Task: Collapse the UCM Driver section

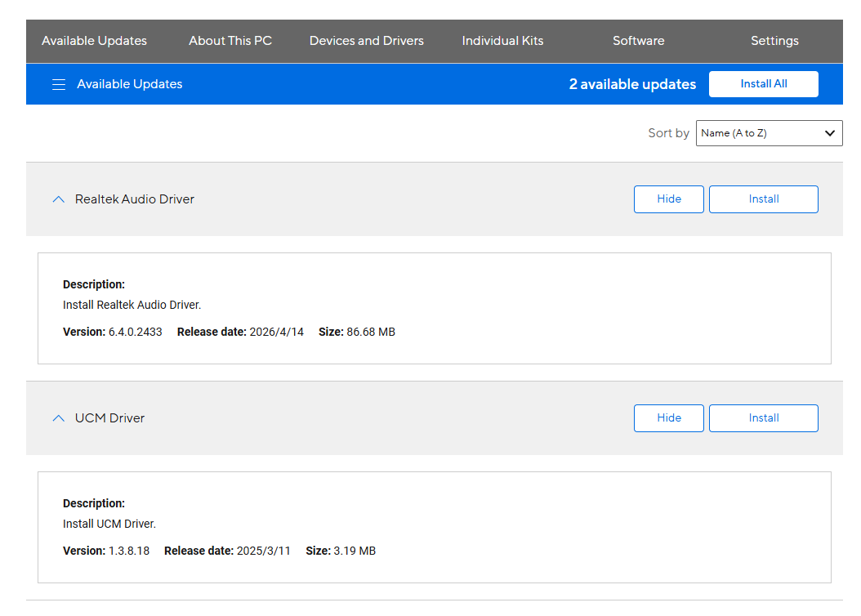Action: coord(58,418)
